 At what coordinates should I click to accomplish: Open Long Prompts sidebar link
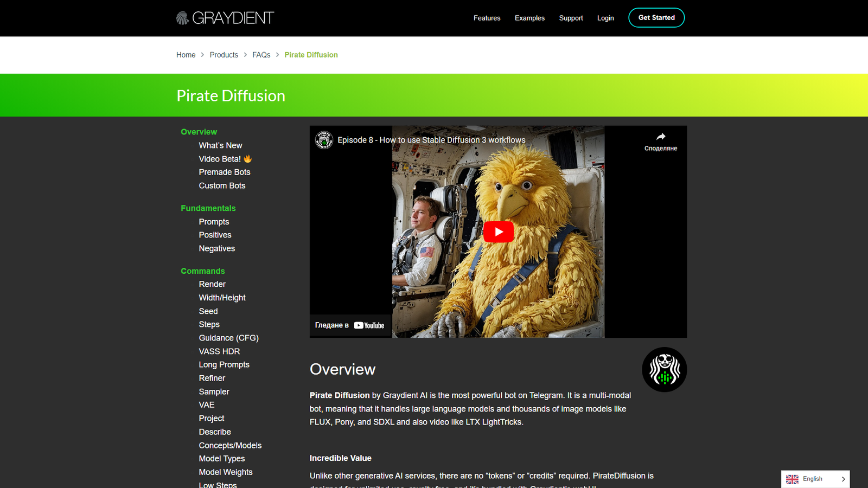coord(224,364)
